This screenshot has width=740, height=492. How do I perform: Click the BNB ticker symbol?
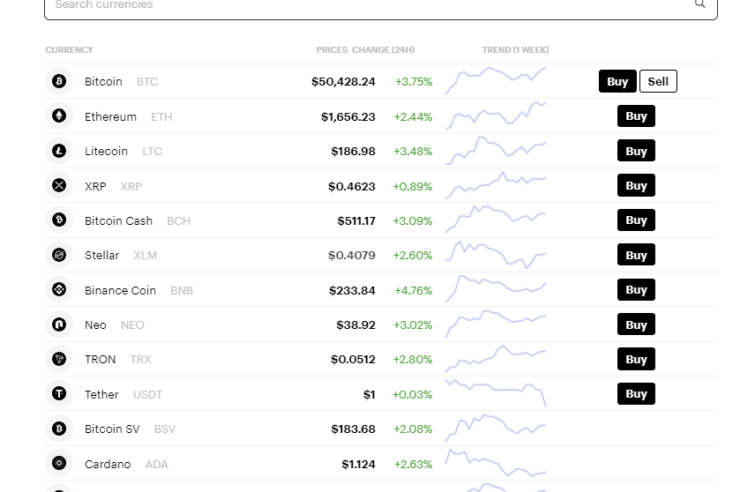[x=182, y=291]
